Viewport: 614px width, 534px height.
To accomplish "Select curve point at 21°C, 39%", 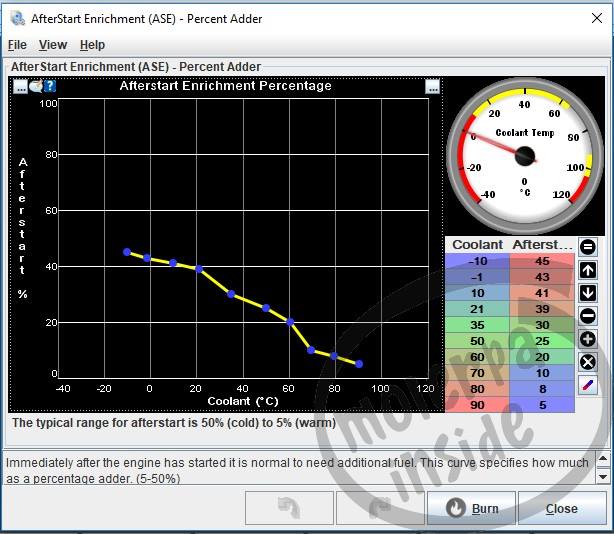I will point(199,269).
